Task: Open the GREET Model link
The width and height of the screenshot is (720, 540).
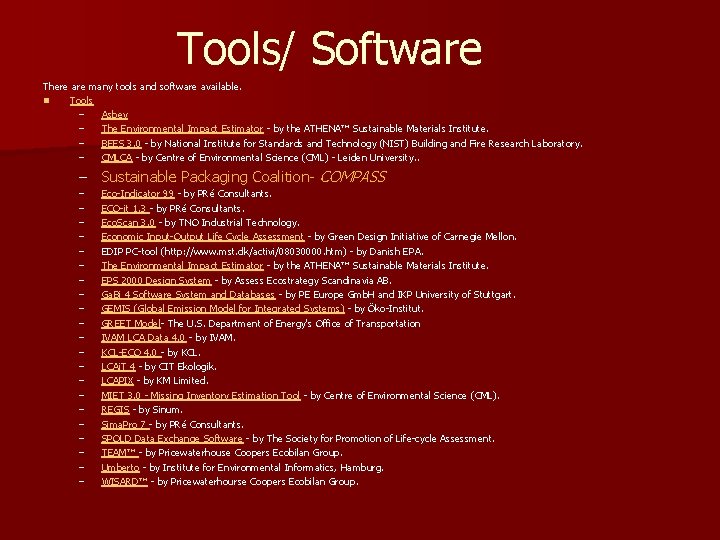Action: coord(131,324)
